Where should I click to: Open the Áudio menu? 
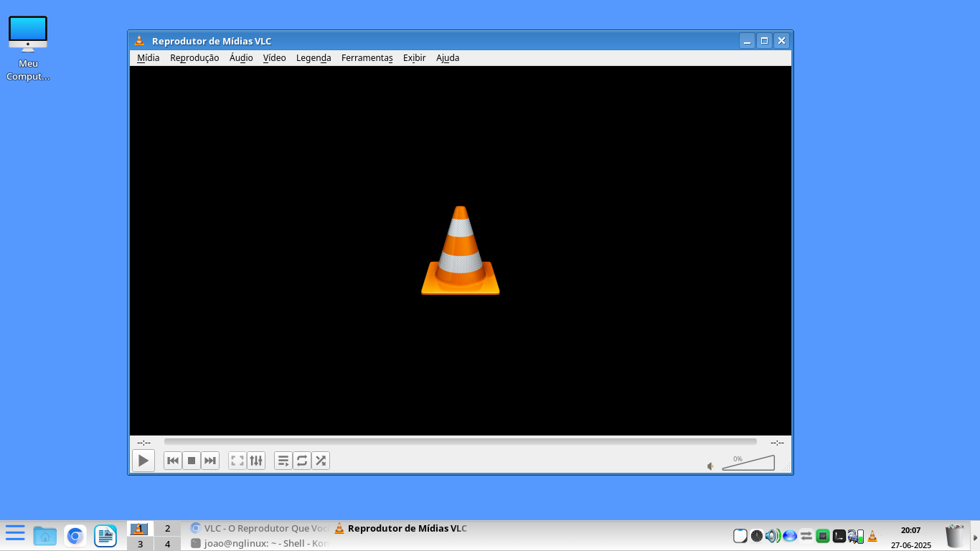pyautogui.click(x=241, y=58)
